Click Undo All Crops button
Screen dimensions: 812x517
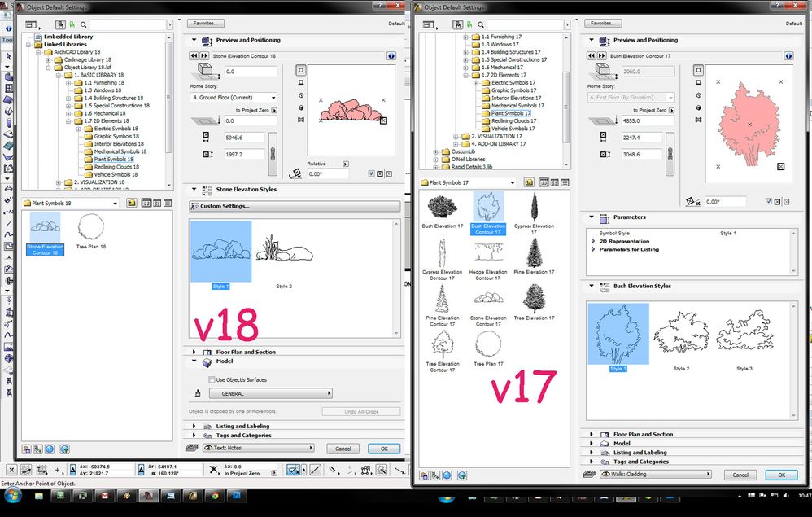pyautogui.click(x=361, y=411)
